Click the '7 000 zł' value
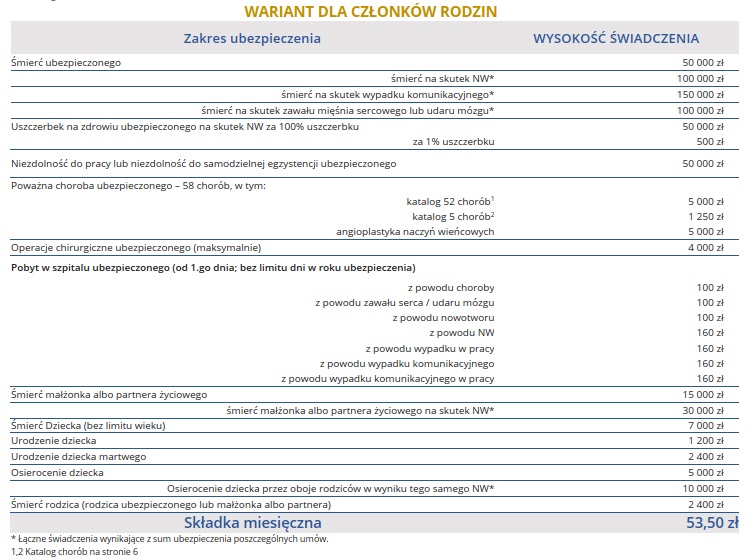The image size is (753, 560). coord(705,426)
